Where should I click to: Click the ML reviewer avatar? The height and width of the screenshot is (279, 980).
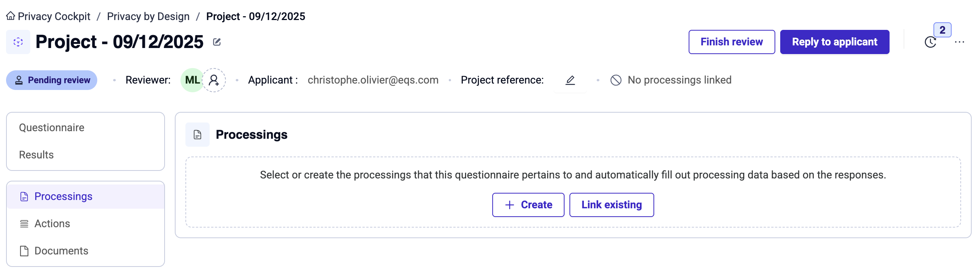coord(192,80)
